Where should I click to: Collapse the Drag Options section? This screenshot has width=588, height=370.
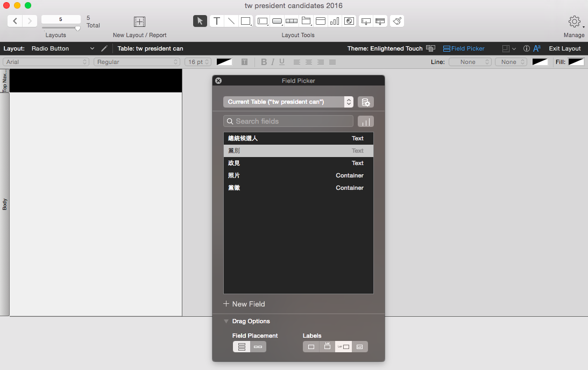point(226,322)
